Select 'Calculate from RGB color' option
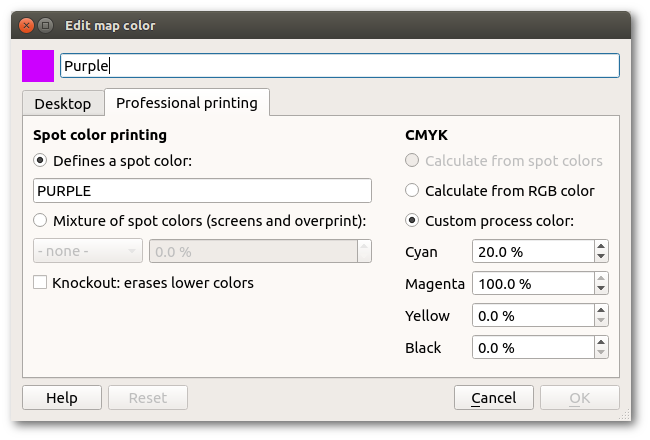Viewport: 650px width, 440px height. click(411, 190)
